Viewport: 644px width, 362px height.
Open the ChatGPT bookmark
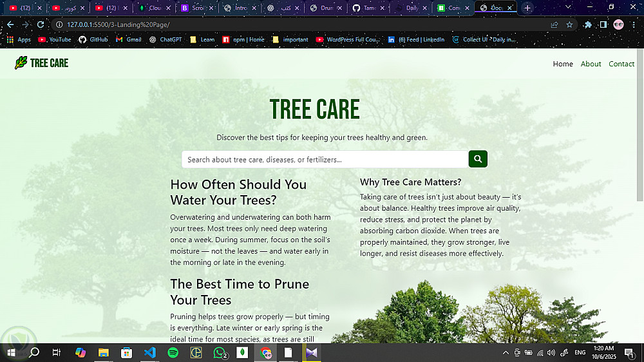pyautogui.click(x=166, y=39)
